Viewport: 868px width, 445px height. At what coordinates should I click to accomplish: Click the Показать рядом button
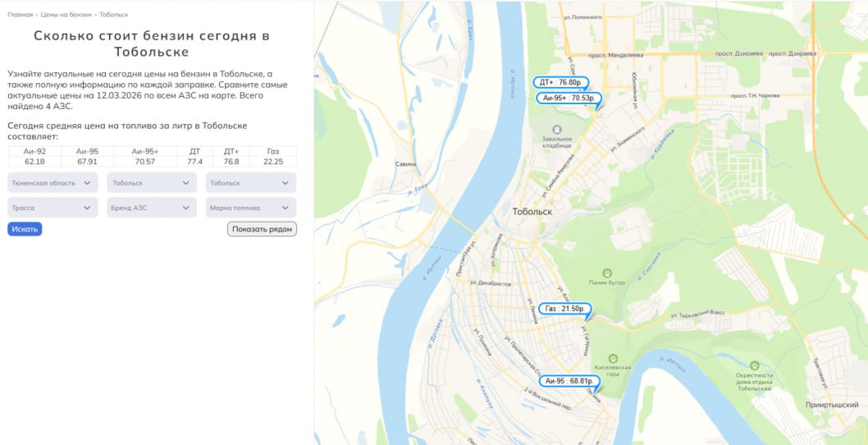(x=262, y=229)
